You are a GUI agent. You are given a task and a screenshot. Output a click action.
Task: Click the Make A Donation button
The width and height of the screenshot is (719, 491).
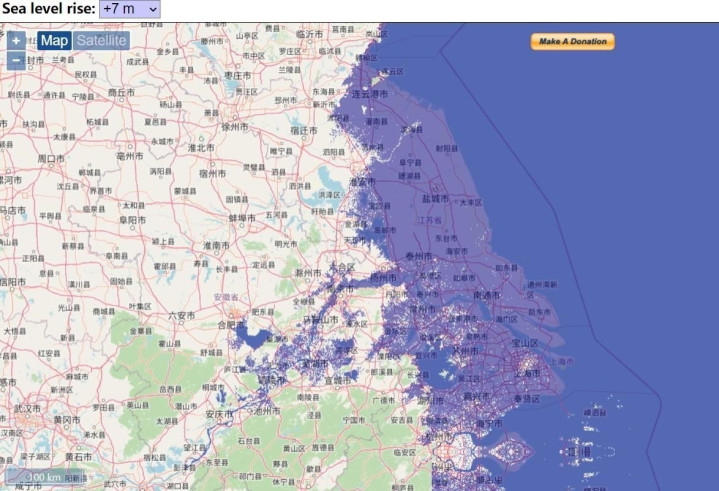(573, 41)
